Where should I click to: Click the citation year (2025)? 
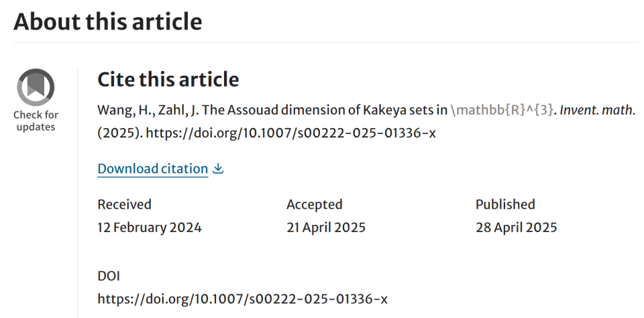pos(120,133)
